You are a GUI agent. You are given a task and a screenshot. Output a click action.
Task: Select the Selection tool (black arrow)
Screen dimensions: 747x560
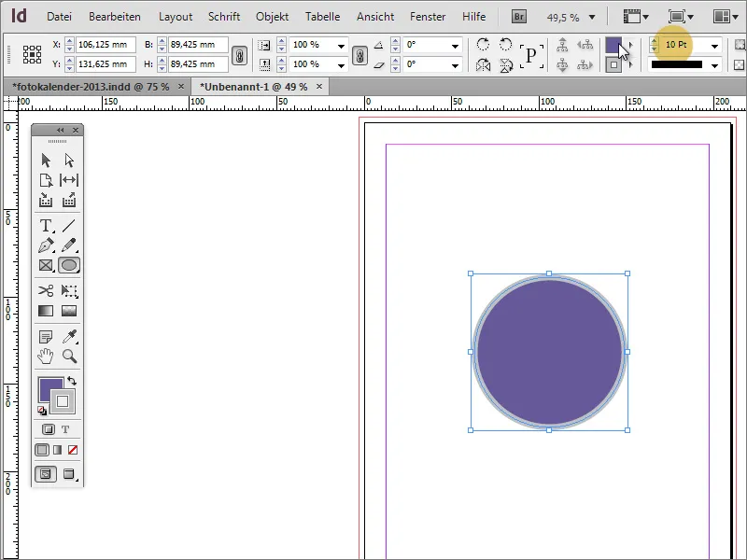pyautogui.click(x=46, y=160)
